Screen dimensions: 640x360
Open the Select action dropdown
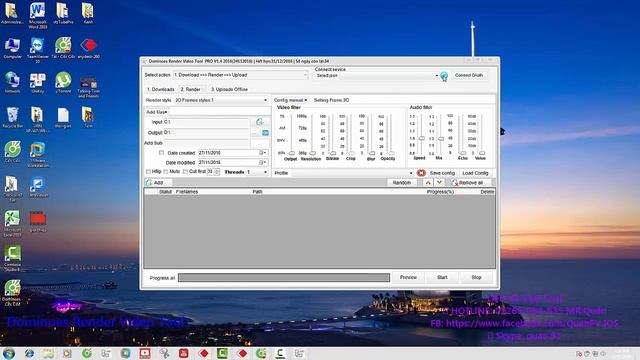click(x=240, y=75)
